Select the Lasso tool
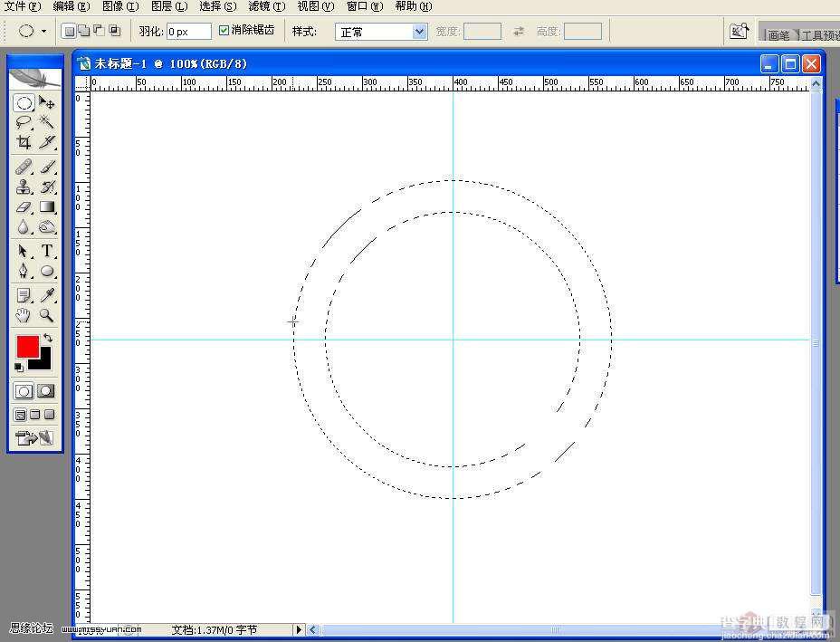Viewport: 840px width, 642px height. [x=24, y=122]
